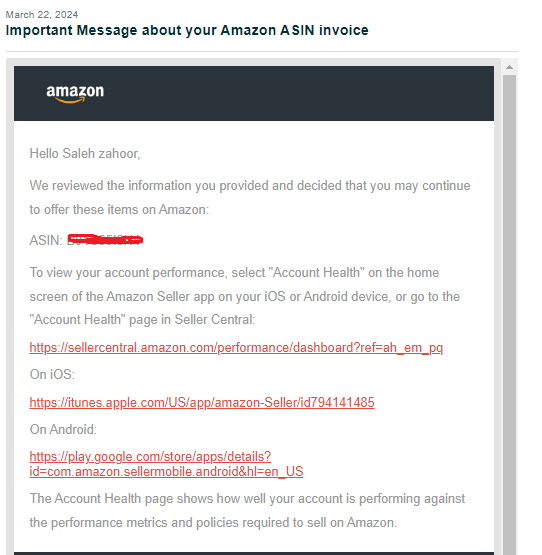Click the "The Account Health page shows" paragraph
542x555 pixels.
click(x=247, y=510)
